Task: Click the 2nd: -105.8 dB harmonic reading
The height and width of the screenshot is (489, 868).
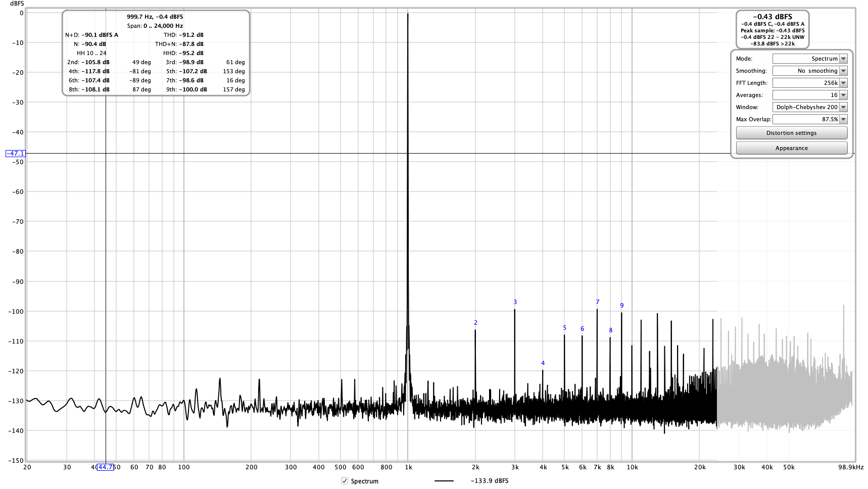Action: tap(88, 62)
